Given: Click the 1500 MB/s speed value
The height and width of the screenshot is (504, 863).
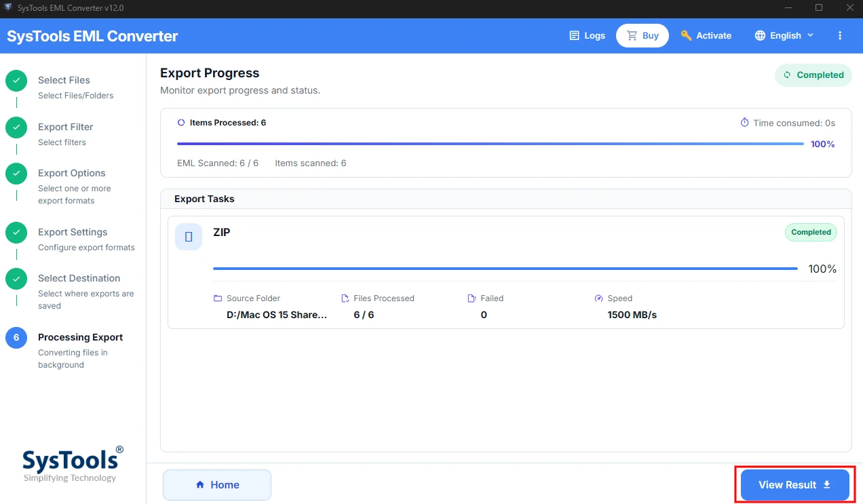Looking at the screenshot, I should click(x=632, y=315).
